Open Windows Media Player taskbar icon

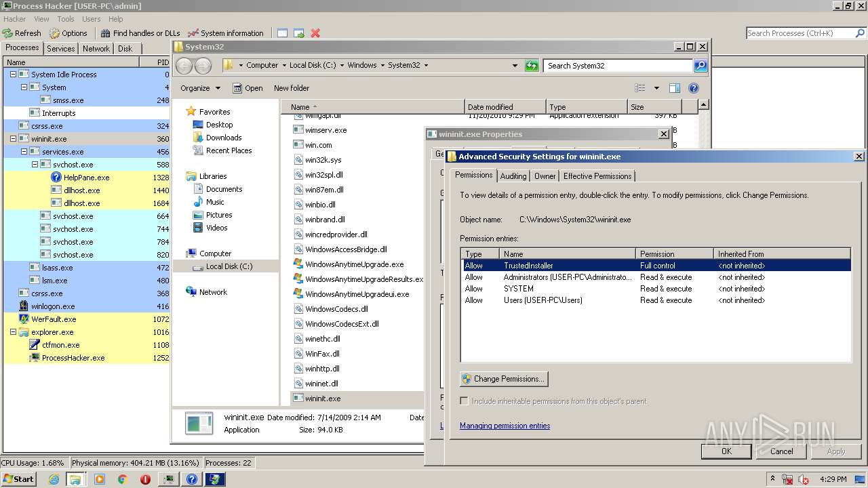tap(100, 479)
